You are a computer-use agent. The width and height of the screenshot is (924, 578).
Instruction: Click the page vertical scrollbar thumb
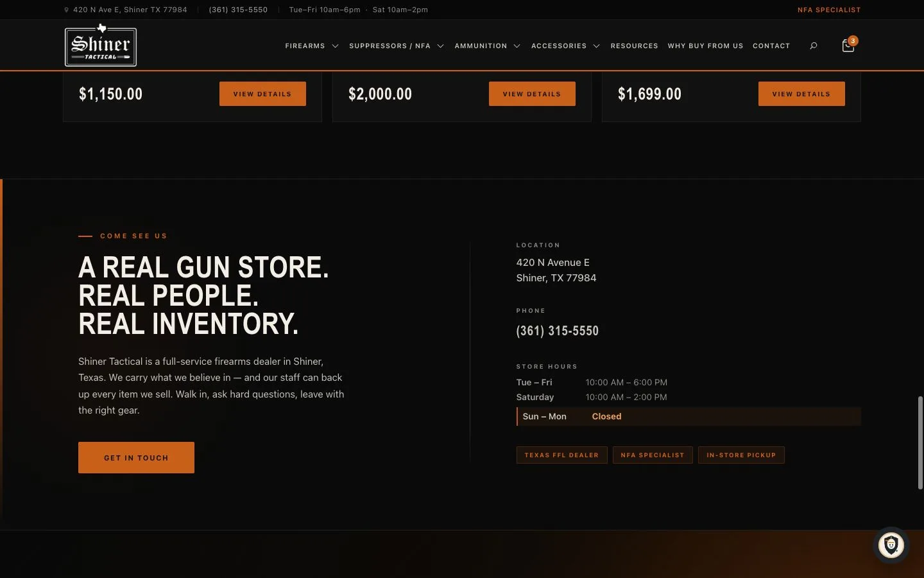920,443
